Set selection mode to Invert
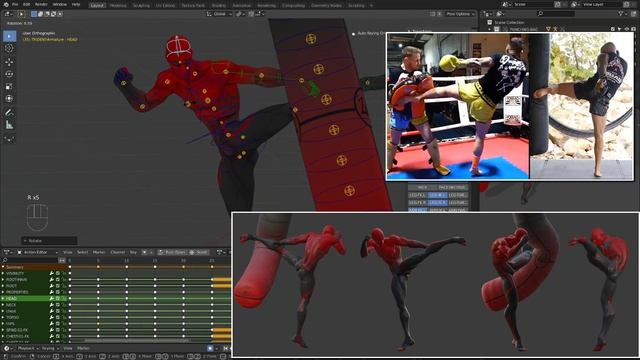640x360 pixels. [53, 14]
